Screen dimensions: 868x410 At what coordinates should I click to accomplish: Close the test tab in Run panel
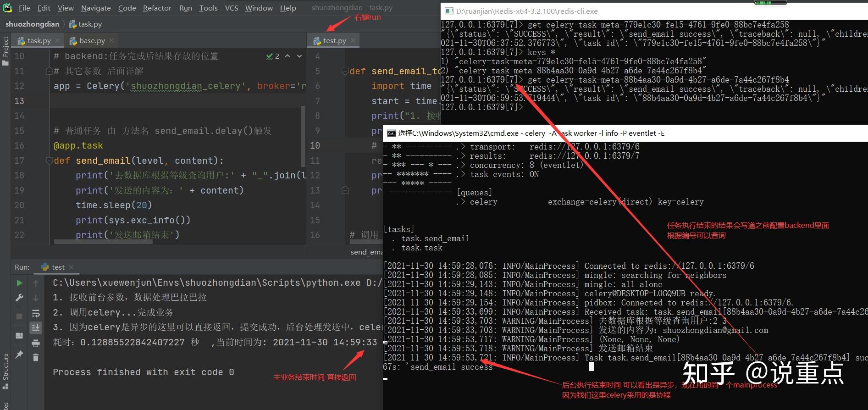71,267
